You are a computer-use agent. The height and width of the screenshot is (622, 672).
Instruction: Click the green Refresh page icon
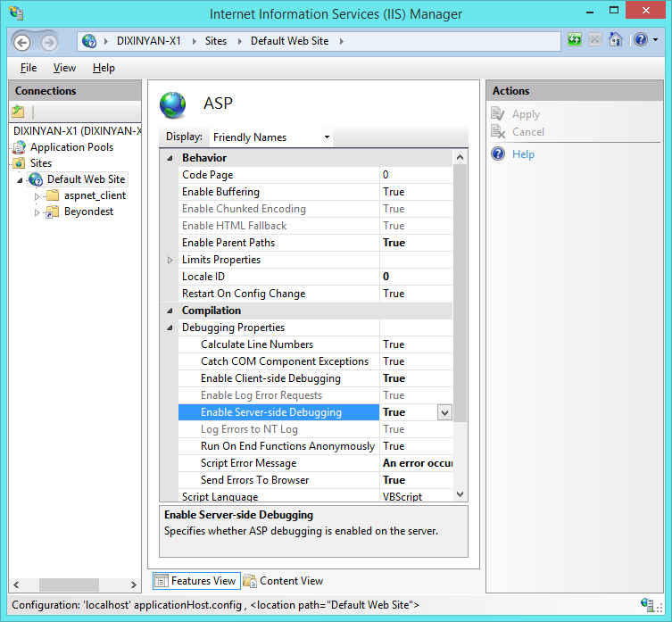pos(575,40)
